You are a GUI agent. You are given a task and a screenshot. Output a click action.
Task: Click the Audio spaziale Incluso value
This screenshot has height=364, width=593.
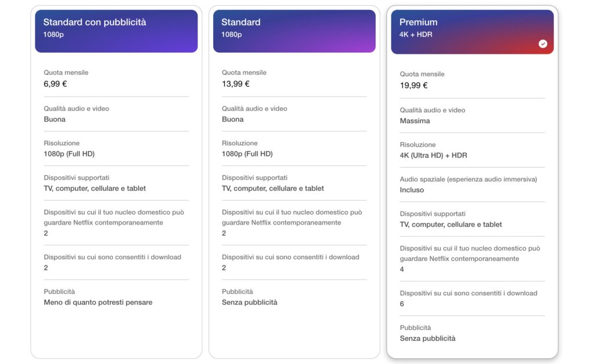pyautogui.click(x=412, y=190)
